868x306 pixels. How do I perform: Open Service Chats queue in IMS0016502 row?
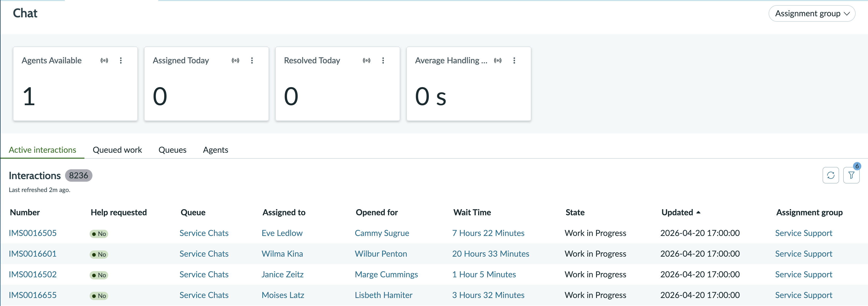click(x=204, y=274)
